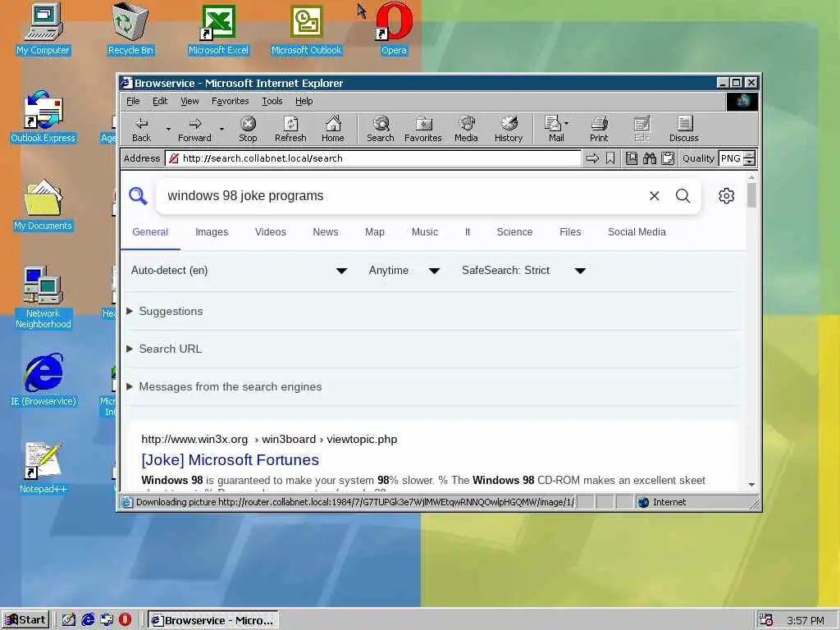Select the Microsoft Excel desktop icon
This screenshot has height=630, width=840.
point(218,30)
